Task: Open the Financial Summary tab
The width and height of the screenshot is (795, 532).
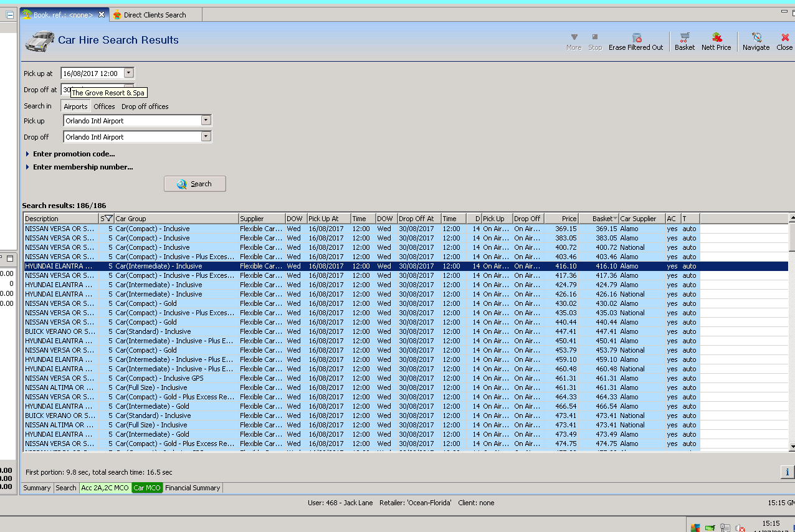Action: coord(193,488)
